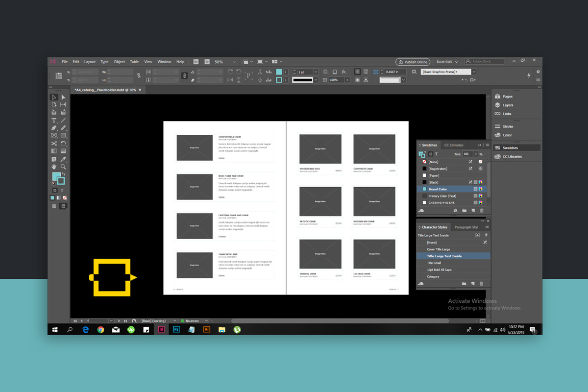Open the Layout menu
588x392 pixels.
[x=90, y=62]
